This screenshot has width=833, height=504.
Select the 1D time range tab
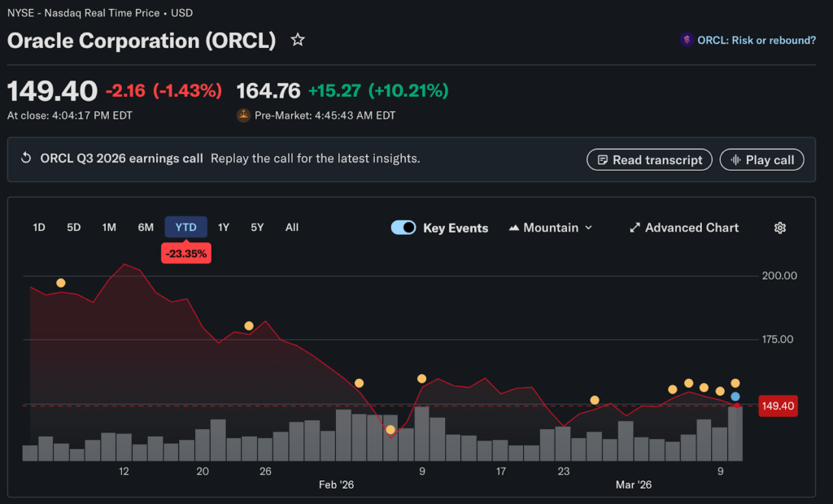pos(39,228)
